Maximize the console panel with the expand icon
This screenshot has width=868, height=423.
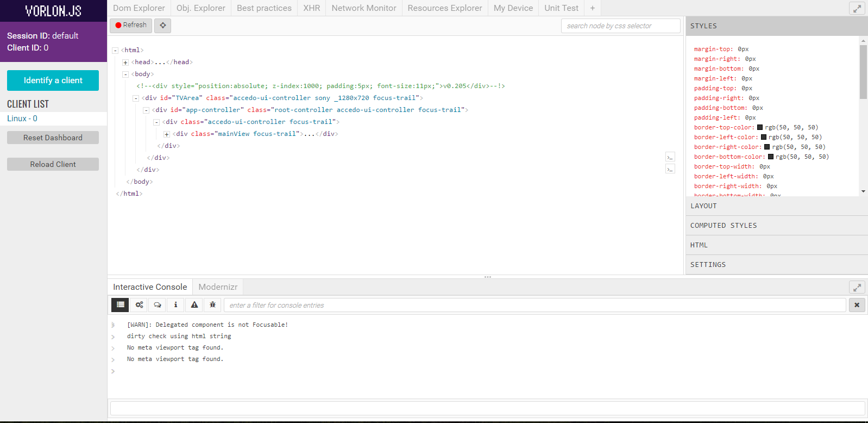(x=857, y=287)
